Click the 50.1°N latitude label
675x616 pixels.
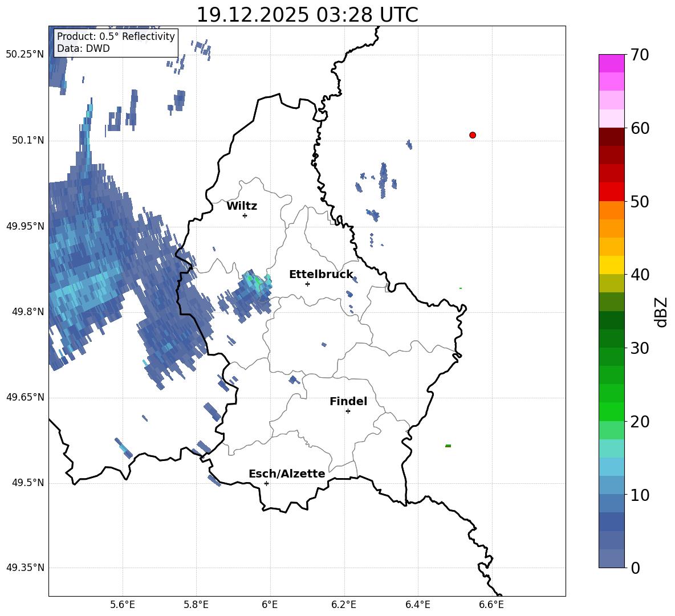[x=28, y=141]
